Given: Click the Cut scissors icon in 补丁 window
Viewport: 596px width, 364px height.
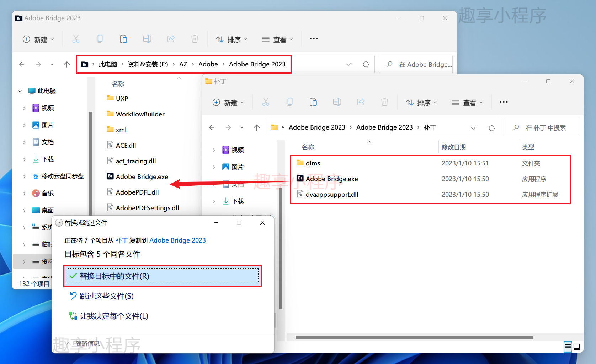Looking at the screenshot, I should pyautogui.click(x=266, y=102).
